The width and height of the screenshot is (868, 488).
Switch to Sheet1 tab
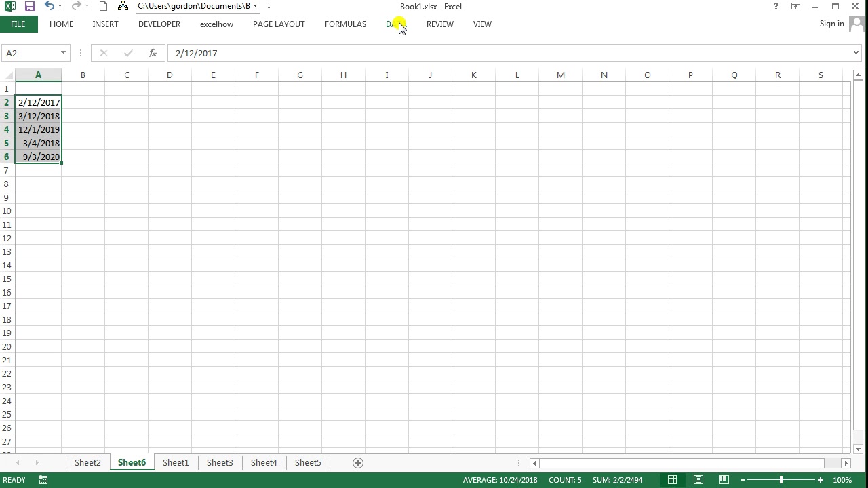click(x=176, y=462)
